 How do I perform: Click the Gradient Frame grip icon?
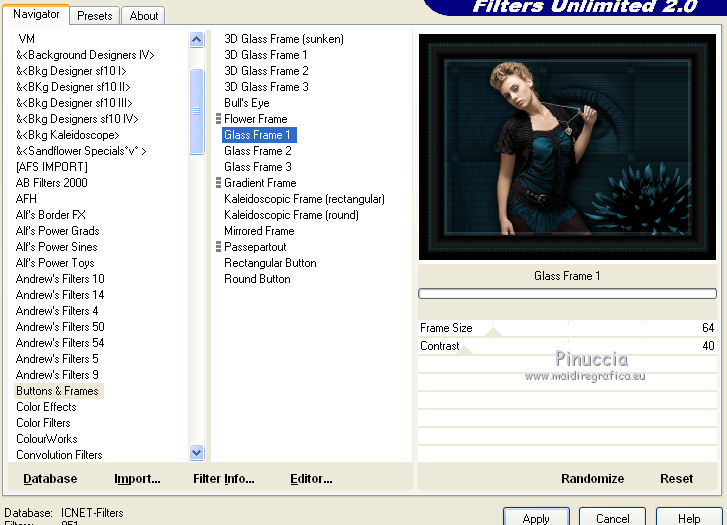tap(218, 183)
